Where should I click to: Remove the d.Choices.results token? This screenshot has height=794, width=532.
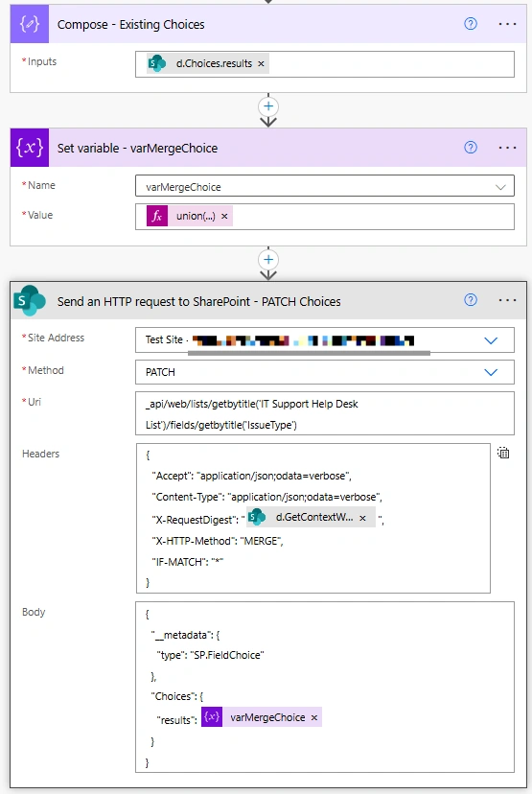click(261, 64)
